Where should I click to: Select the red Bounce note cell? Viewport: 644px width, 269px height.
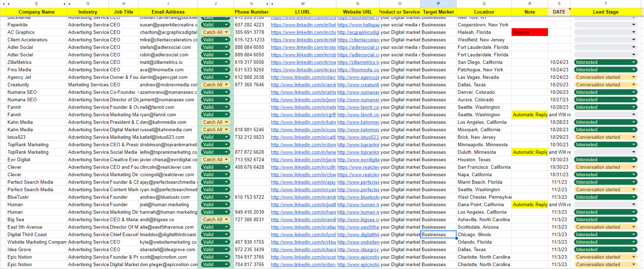coord(530,32)
